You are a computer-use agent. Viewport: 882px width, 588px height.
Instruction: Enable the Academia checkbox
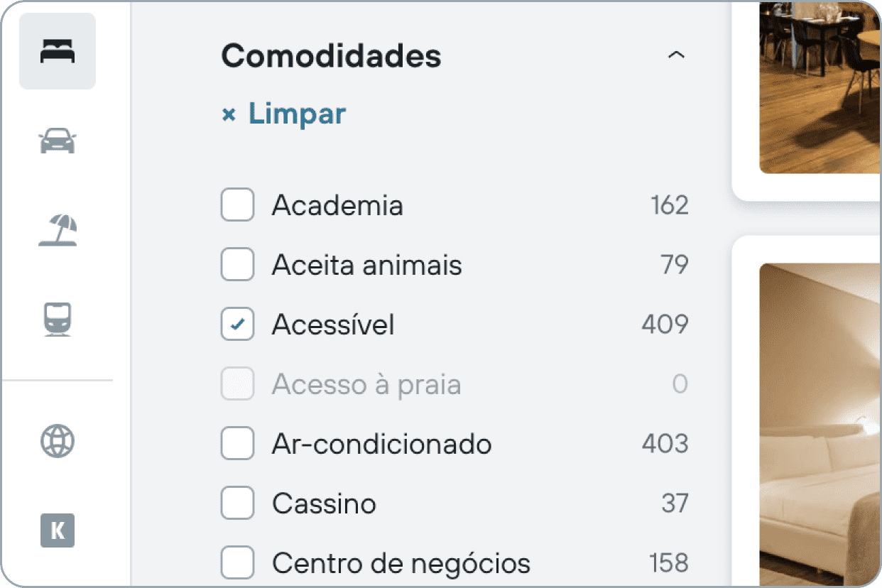[237, 206]
